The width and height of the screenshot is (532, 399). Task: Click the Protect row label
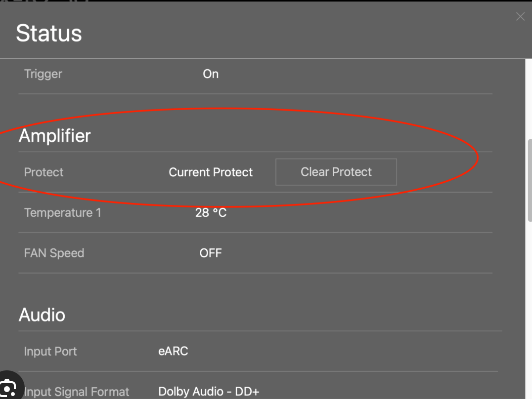pos(44,172)
